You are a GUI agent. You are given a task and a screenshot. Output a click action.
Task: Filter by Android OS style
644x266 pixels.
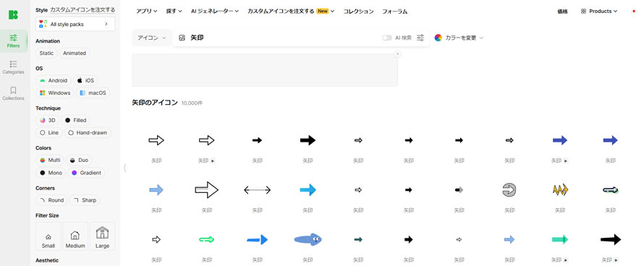pyautogui.click(x=54, y=80)
